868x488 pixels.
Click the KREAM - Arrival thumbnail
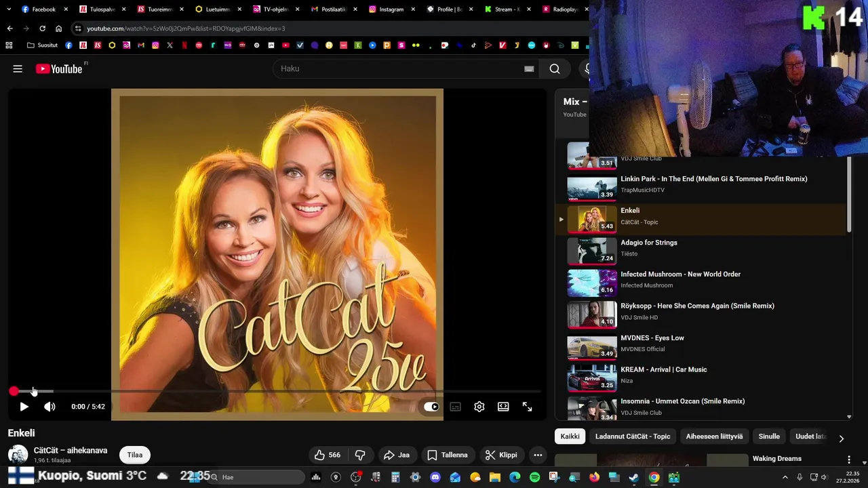click(x=592, y=378)
